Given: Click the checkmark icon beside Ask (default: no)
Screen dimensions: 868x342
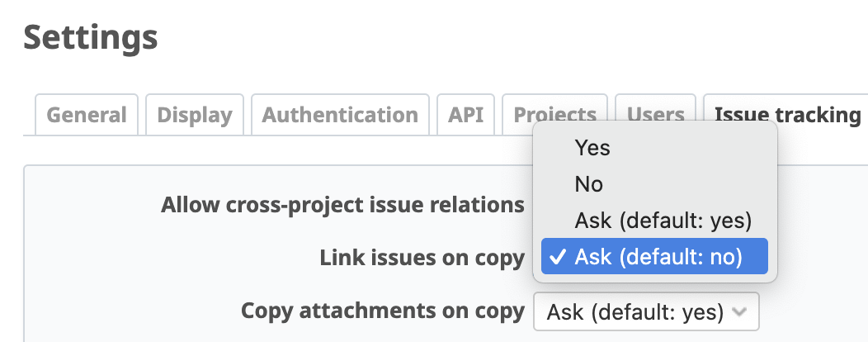Looking at the screenshot, I should [x=559, y=257].
